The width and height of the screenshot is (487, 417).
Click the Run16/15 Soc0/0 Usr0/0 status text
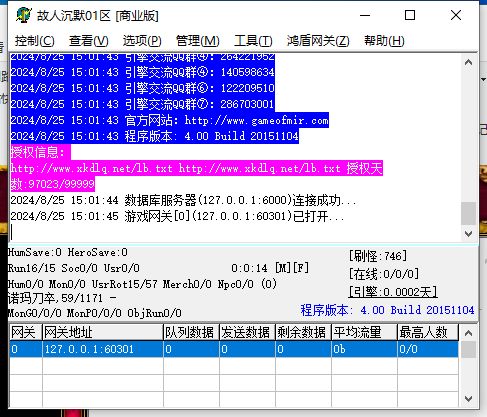[x=74, y=268]
